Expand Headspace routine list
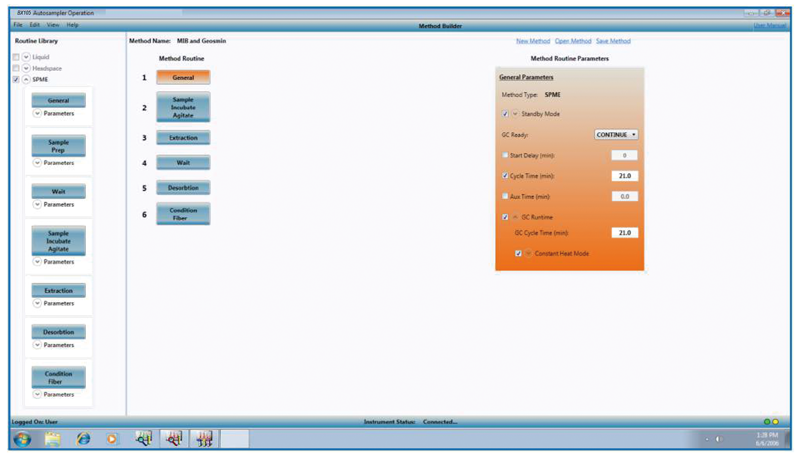This screenshot has width=800, height=456. [x=26, y=68]
